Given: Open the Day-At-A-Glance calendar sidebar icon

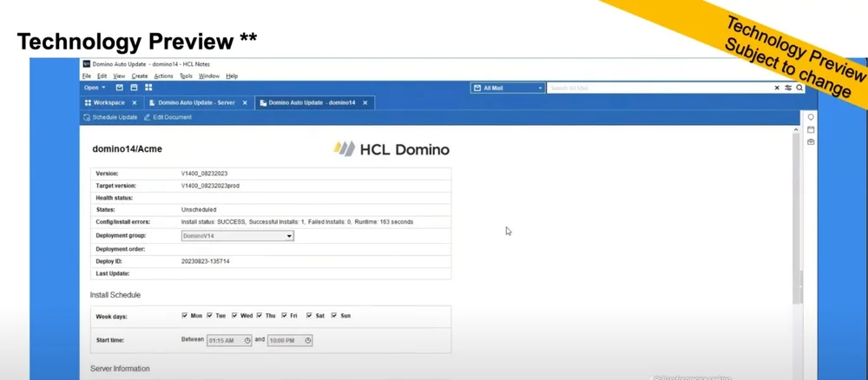Looking at the screenshot, I should [811, 129].
